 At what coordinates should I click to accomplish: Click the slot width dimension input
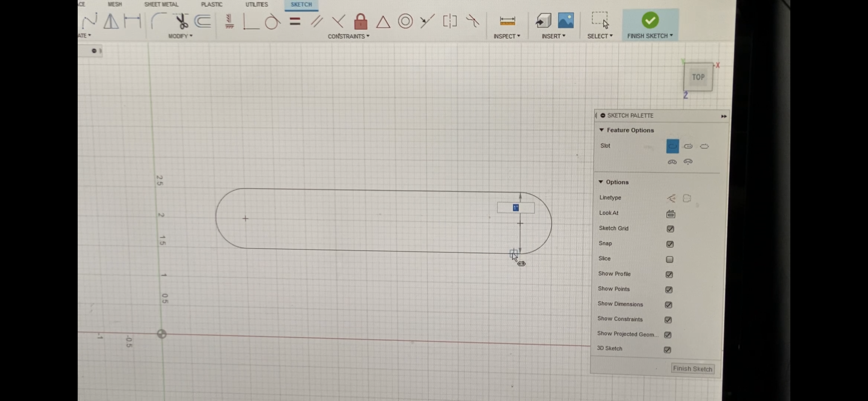(516, 208)
